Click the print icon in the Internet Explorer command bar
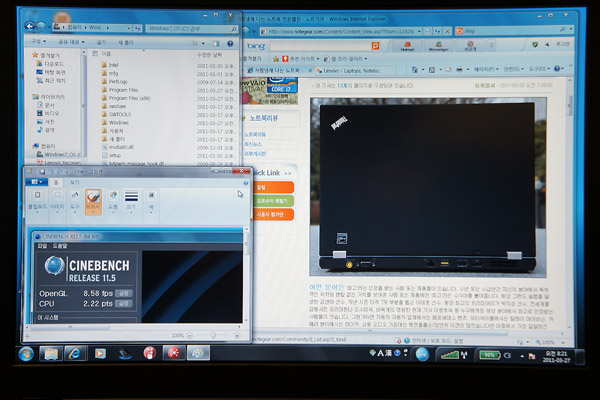600x400 pixels. pyautogui.click(x=459, y=70)
